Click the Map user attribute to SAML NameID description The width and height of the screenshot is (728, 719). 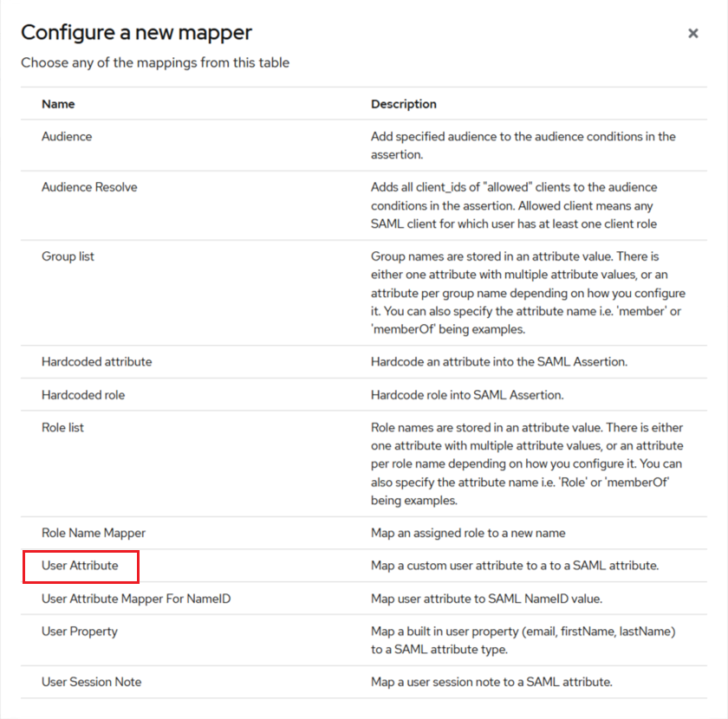pos(486,599)
